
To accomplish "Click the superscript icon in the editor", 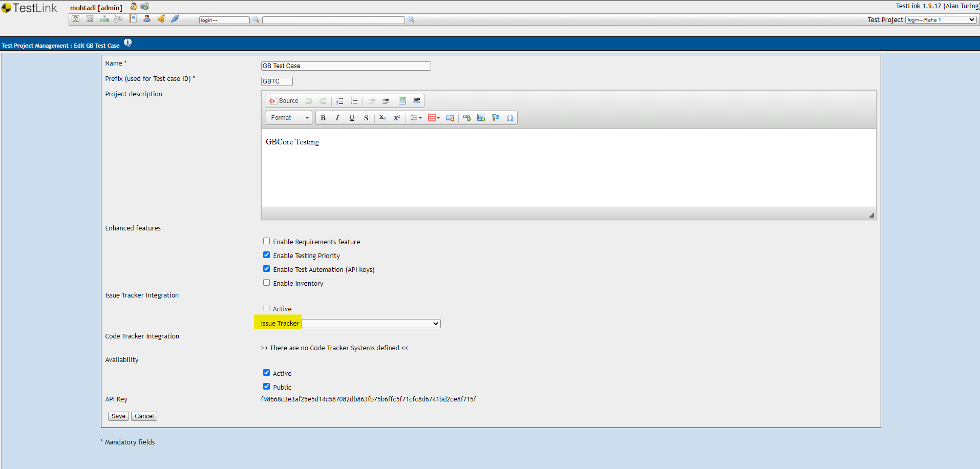I will 397,118.
